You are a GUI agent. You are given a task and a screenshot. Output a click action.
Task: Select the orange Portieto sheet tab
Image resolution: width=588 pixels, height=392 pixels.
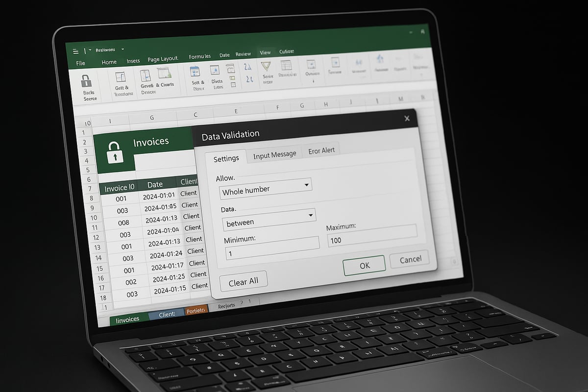[196, 310]
